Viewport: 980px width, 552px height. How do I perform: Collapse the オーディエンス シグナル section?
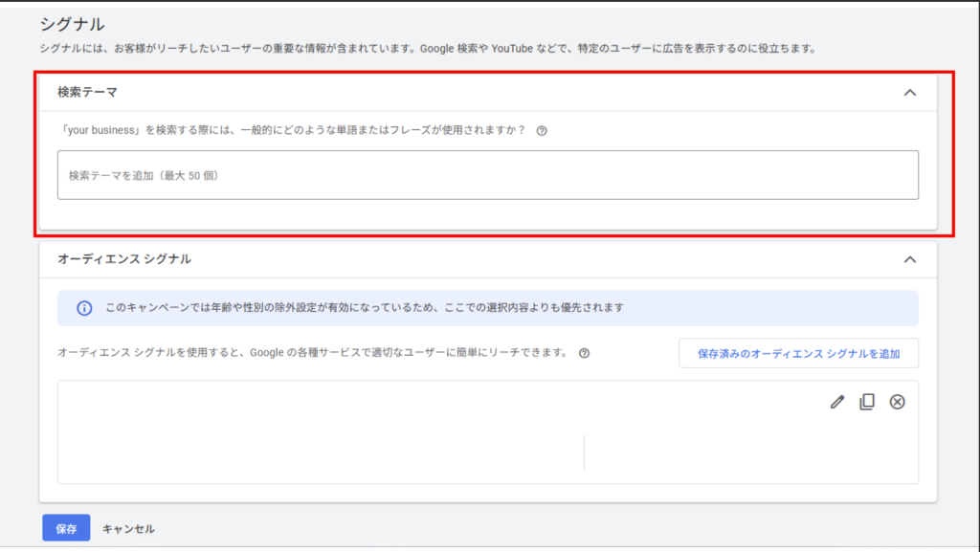click(x=909, y=259)
